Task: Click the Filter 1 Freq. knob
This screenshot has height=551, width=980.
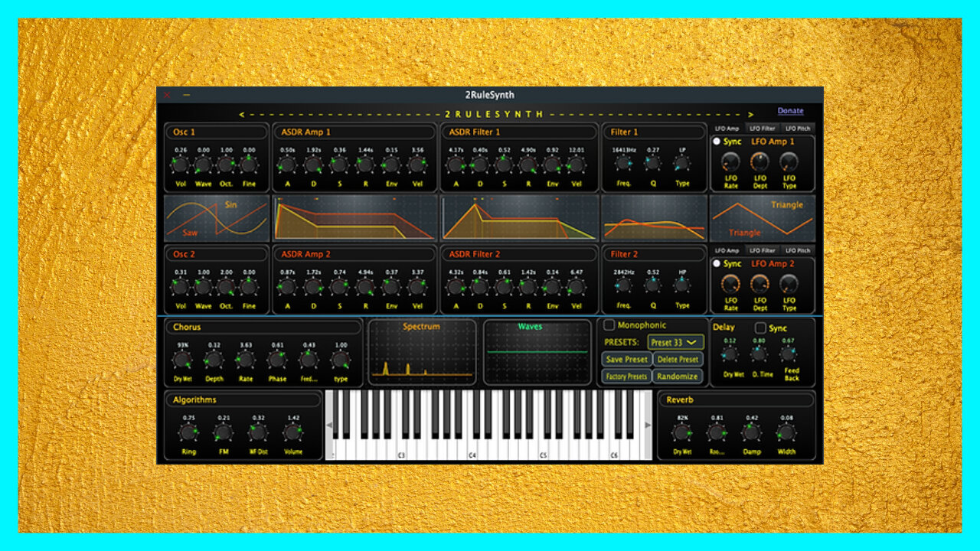Action: tap(623, 164)
